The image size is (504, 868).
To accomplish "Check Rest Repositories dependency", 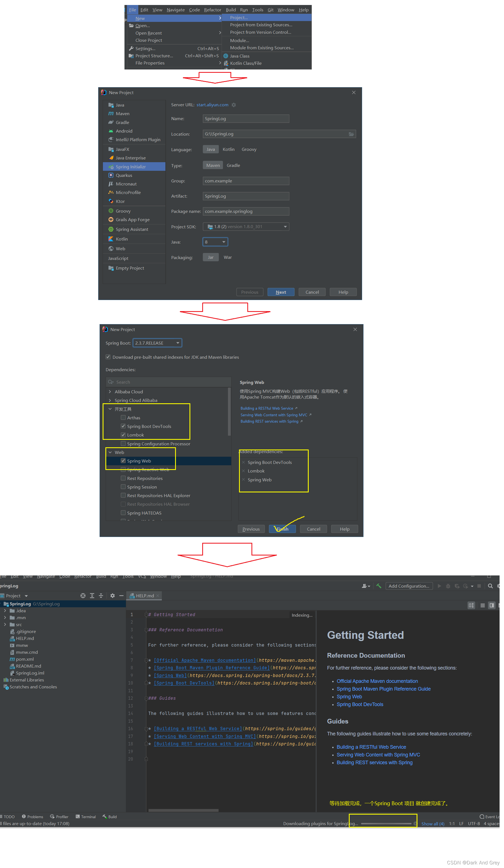I will point(123,478).
